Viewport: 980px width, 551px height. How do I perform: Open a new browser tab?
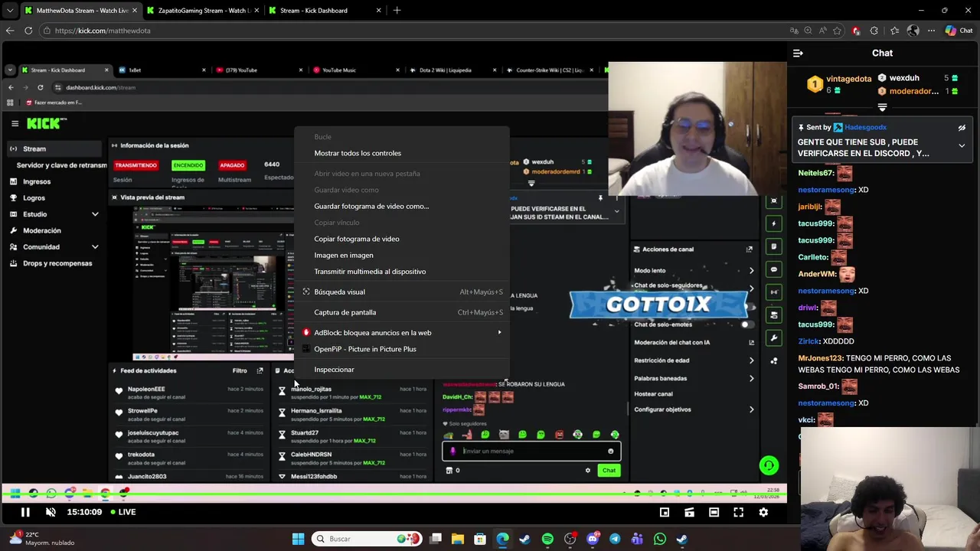[397, 11]
